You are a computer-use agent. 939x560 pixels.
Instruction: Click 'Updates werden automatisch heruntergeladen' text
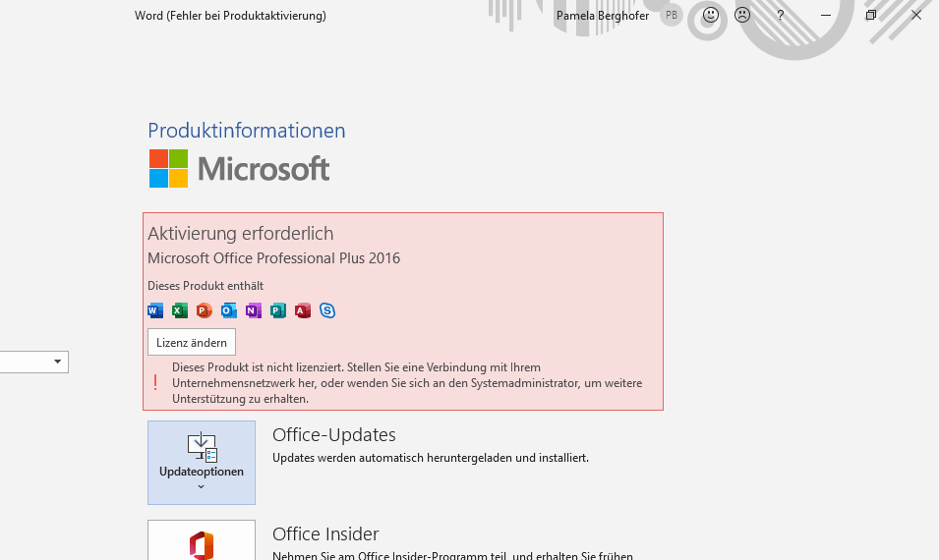pyautogui.click(x=431, y=458)
